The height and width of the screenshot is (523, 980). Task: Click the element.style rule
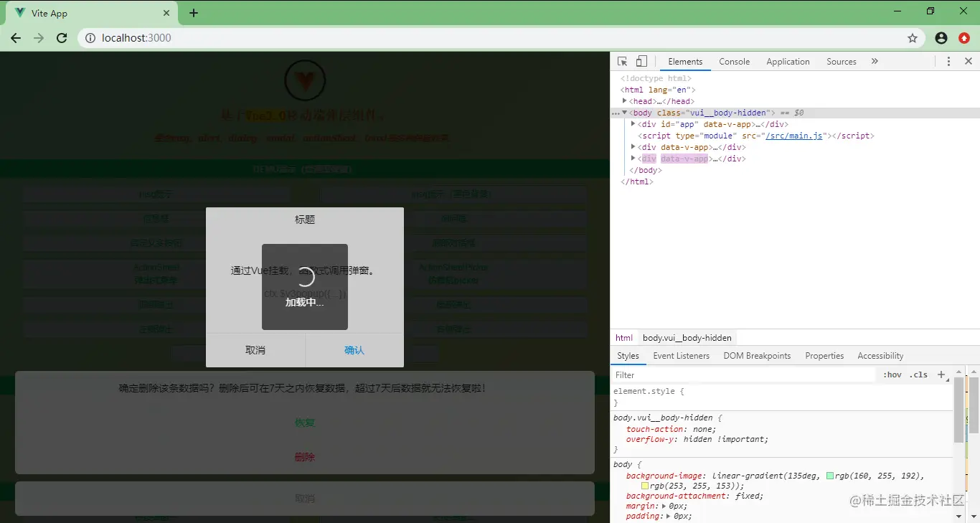pos(649,392)
